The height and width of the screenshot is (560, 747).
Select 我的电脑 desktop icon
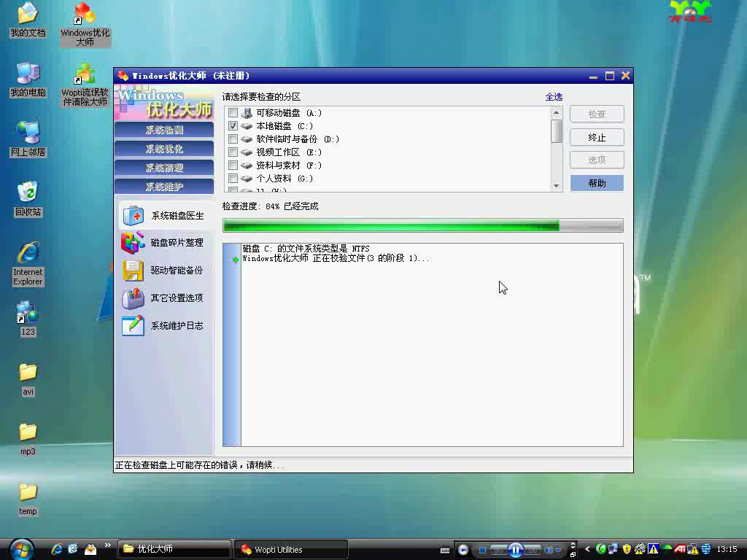point(28,79)
